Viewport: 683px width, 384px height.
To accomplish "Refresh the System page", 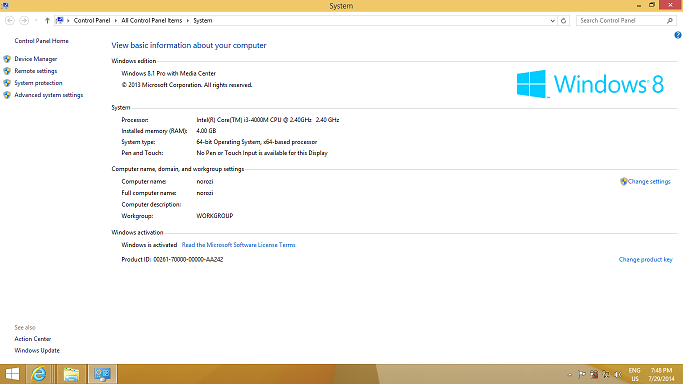I will pyautogui.click(x=563, y=20).
